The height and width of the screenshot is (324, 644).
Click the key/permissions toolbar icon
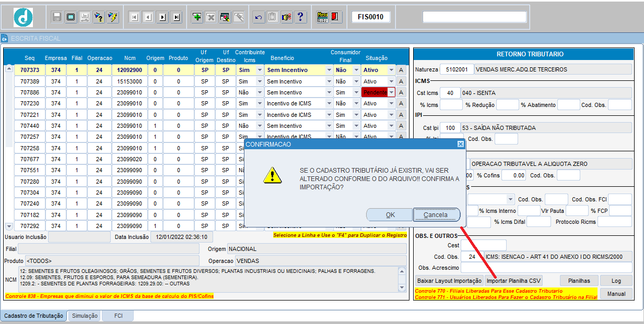(286, 17)
